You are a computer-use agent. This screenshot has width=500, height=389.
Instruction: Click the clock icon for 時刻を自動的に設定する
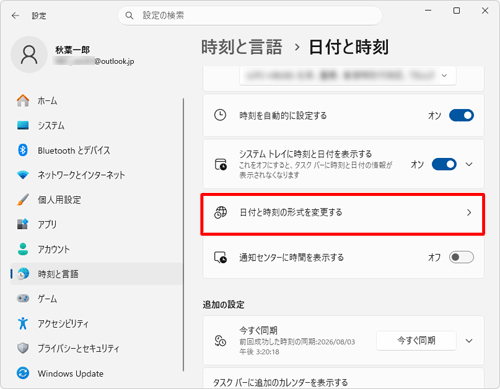point(220,115)
